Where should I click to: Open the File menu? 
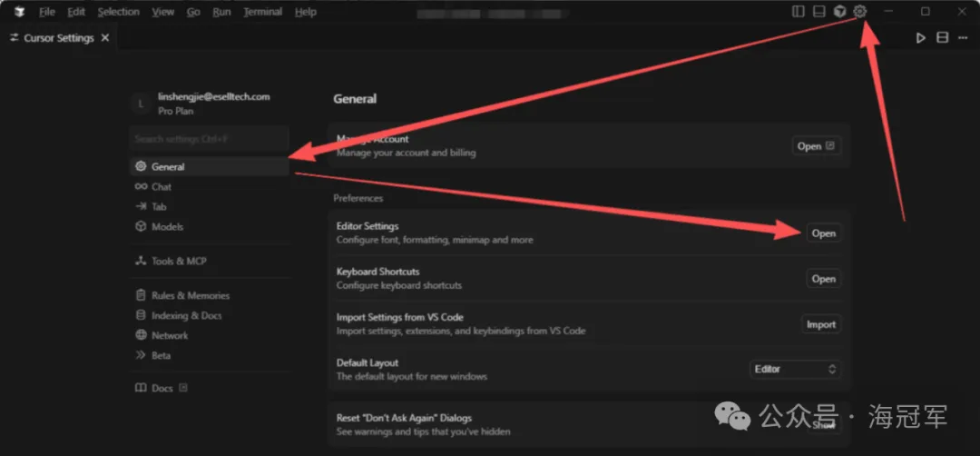(47, 12)
